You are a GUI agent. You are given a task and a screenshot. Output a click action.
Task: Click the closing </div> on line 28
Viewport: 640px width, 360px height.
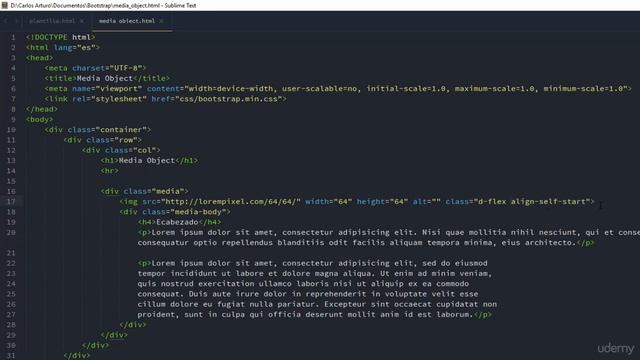tap(133, 325)
